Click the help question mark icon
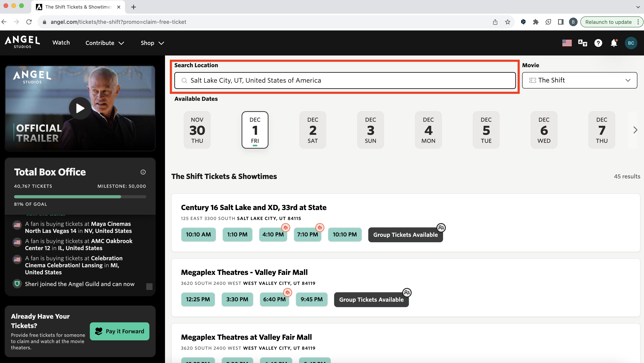This screenshot has width=644, height=363. pos(598,43)
